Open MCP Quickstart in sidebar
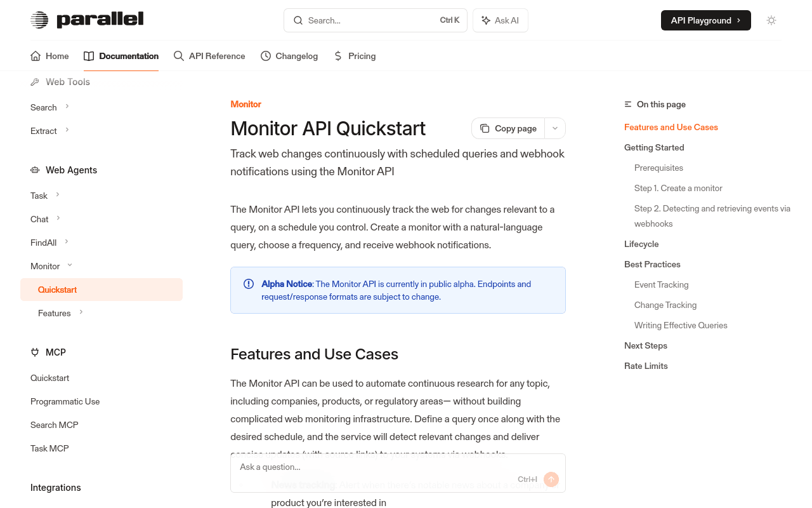The image size is (812, 508). click(x=50, y=378)
